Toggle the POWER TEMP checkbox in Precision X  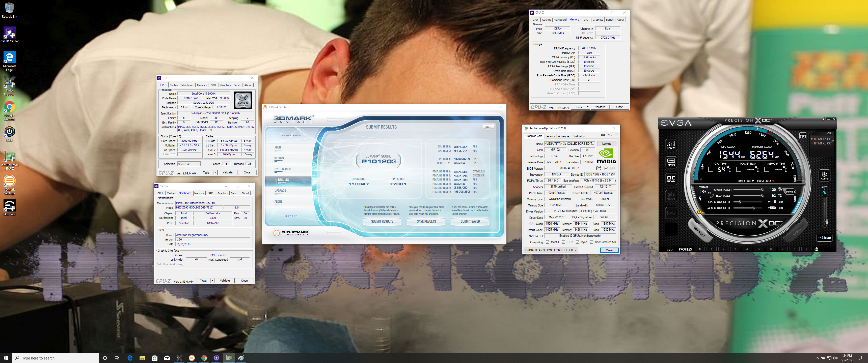(739, 169)
